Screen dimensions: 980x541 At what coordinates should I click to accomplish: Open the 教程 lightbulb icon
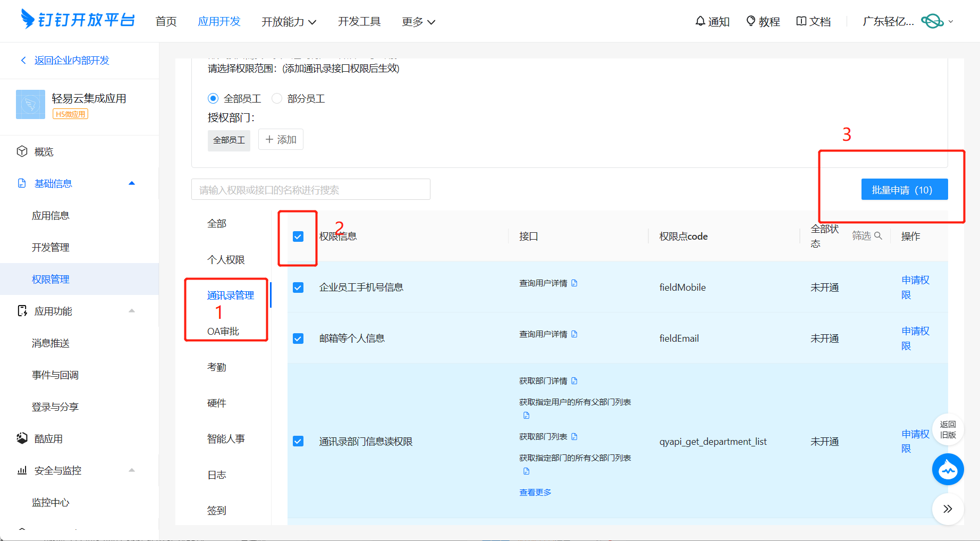[x=751, y=21]
